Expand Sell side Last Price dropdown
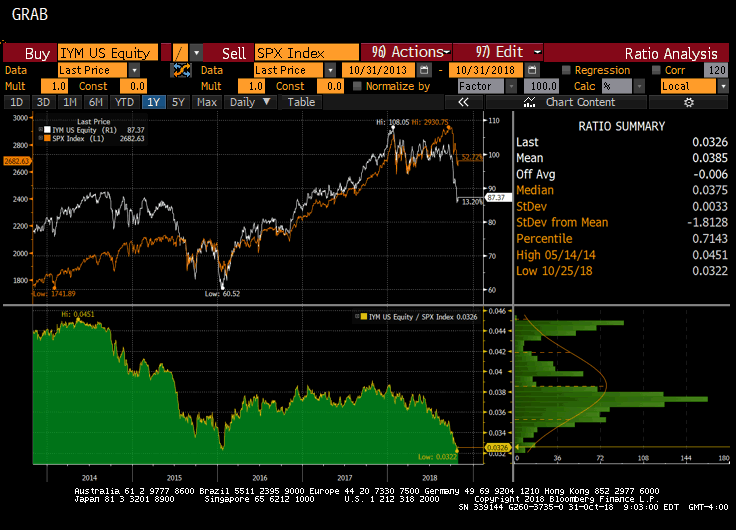The width and height of the screenshot is (736, 530). (x=330, y=70)
